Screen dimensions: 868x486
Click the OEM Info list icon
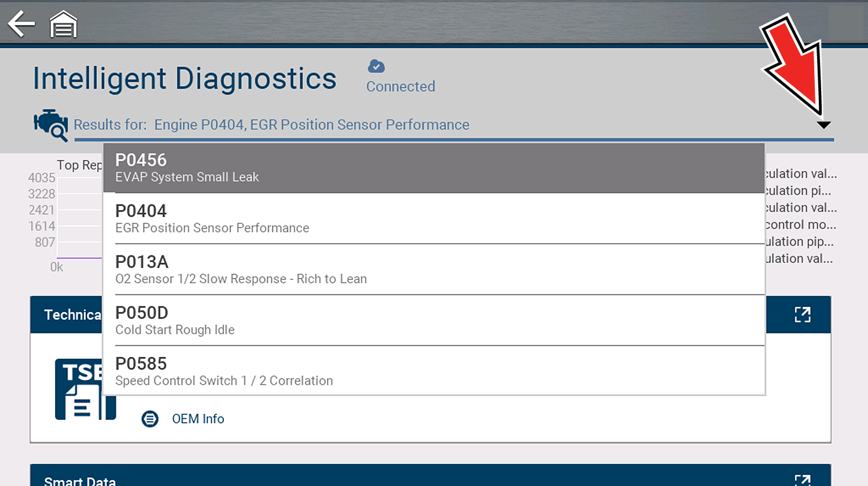pos(150,419)
